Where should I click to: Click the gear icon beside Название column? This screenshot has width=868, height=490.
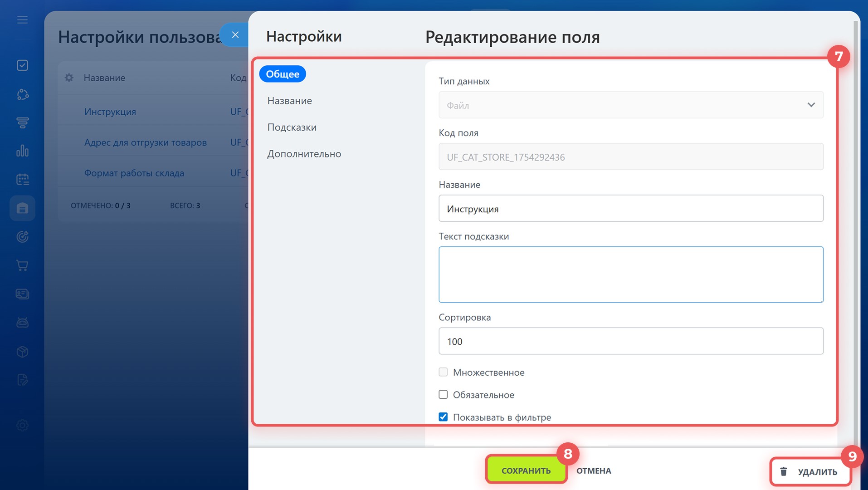(x=69, y=78)
